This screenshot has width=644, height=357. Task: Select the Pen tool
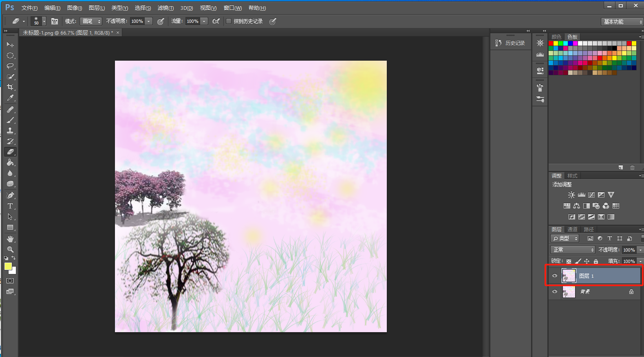(10, 195)
